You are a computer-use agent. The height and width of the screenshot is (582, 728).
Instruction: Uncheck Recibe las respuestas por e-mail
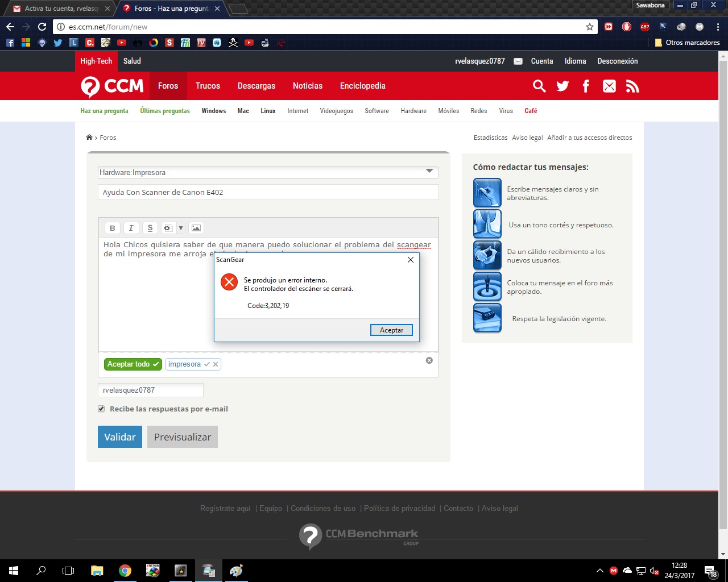point(101,409)
